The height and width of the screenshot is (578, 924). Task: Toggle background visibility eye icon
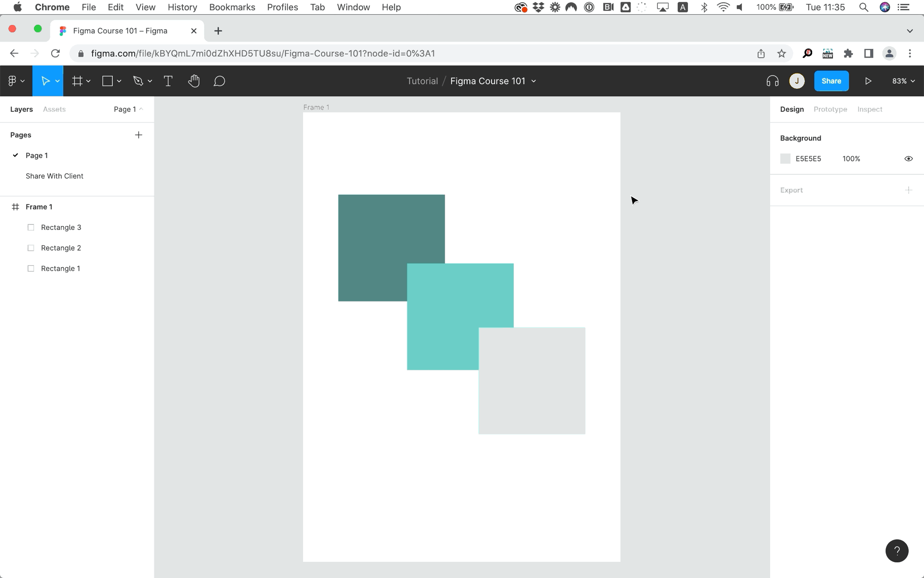[x=908, y=159]
